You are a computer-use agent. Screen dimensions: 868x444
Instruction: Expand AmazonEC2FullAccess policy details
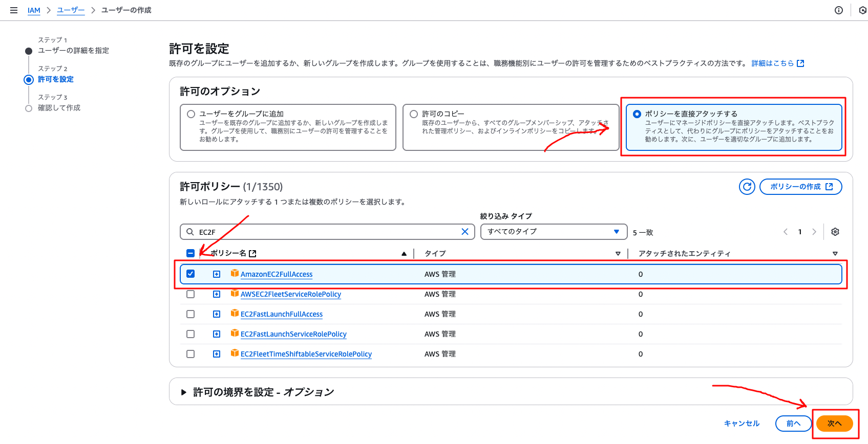point(217,274)
